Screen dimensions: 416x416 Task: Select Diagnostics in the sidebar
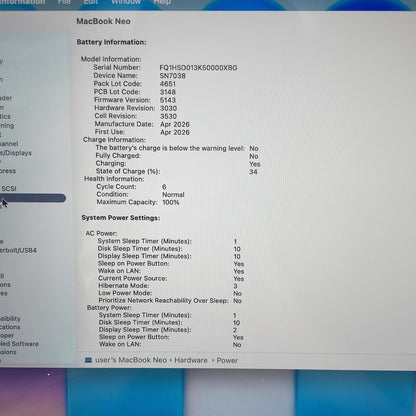[5, 116]
